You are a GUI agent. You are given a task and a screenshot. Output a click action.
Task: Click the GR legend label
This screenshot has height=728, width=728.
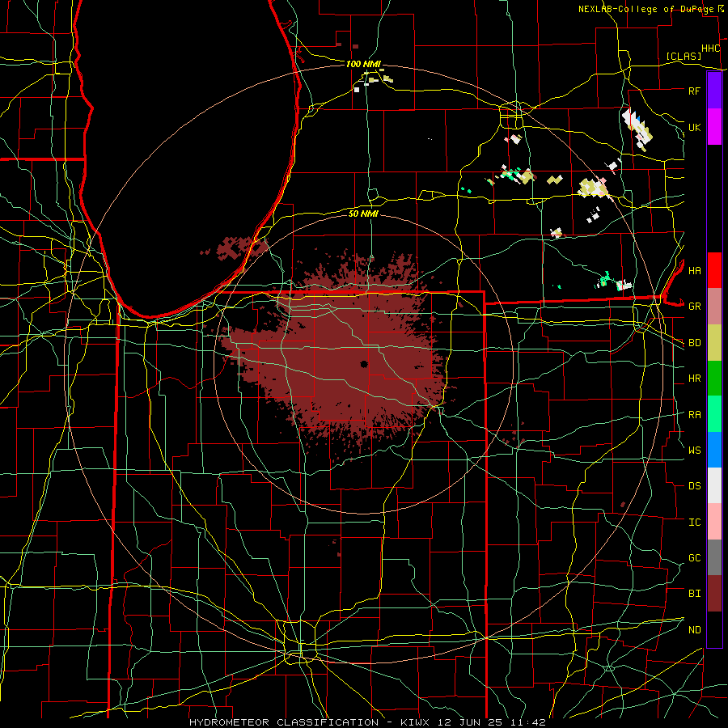coord(695,307)
